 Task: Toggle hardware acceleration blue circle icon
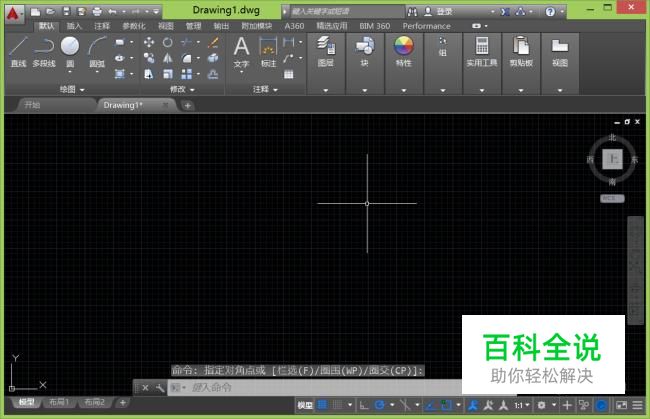coord(601,405)
